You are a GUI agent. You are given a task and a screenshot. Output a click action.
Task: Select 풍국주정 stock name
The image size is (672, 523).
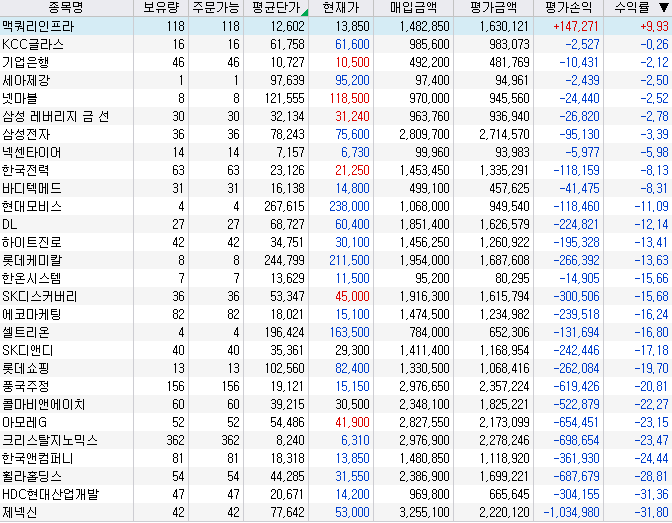[x=25, y=386]
